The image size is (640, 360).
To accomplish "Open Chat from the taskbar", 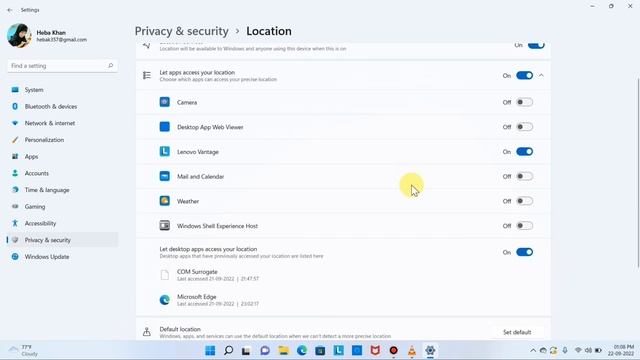I will pos(265,351).
